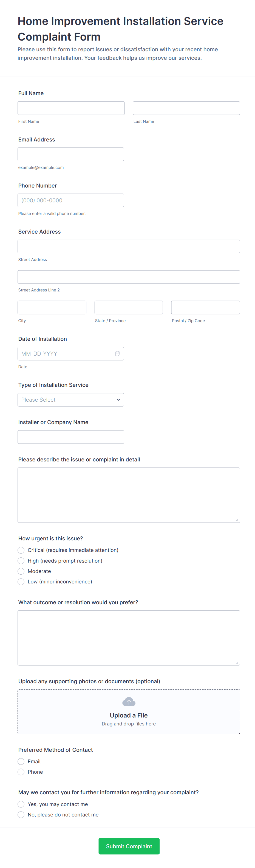
Task: Click the Email Address input
Action: [71, 154]
